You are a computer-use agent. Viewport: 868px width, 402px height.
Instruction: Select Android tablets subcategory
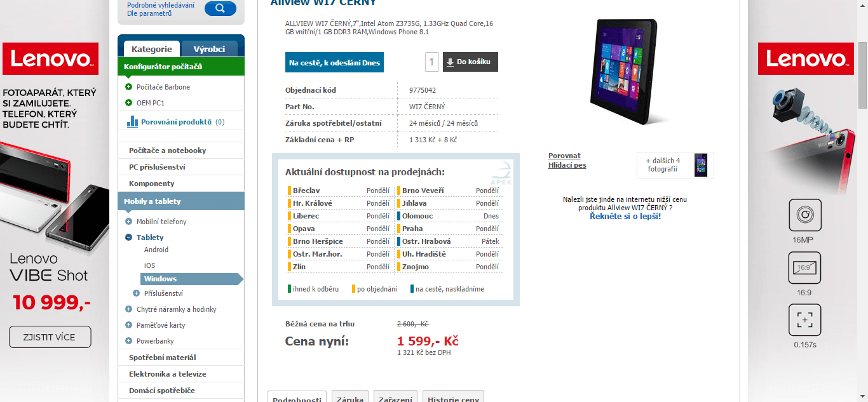[x=156, y=250]
